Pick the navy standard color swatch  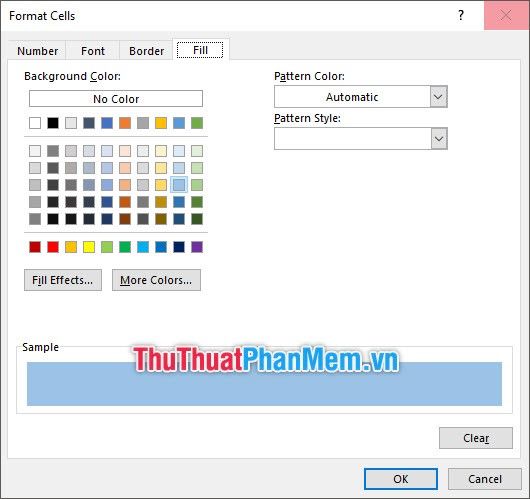[x=179, y=247]
